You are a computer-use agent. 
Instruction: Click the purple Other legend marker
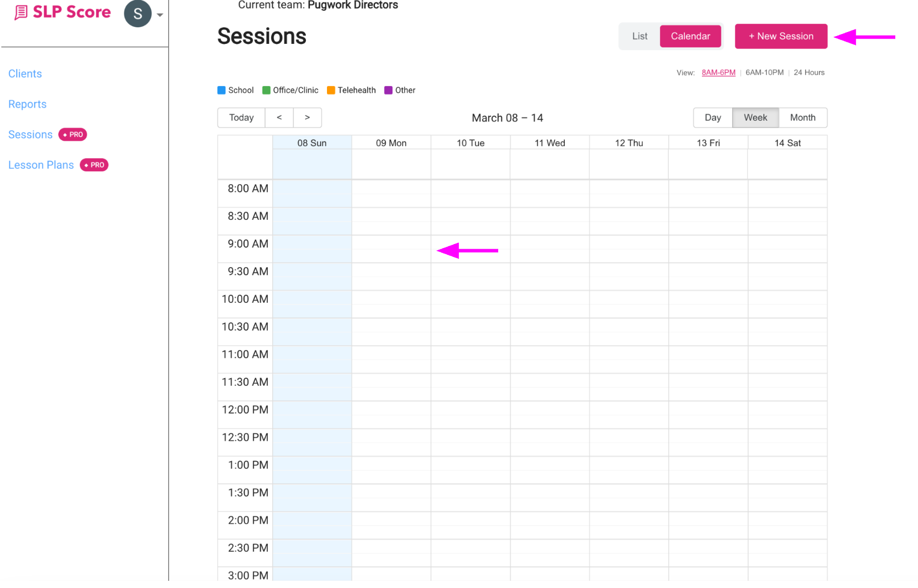(x=388, y=90)
